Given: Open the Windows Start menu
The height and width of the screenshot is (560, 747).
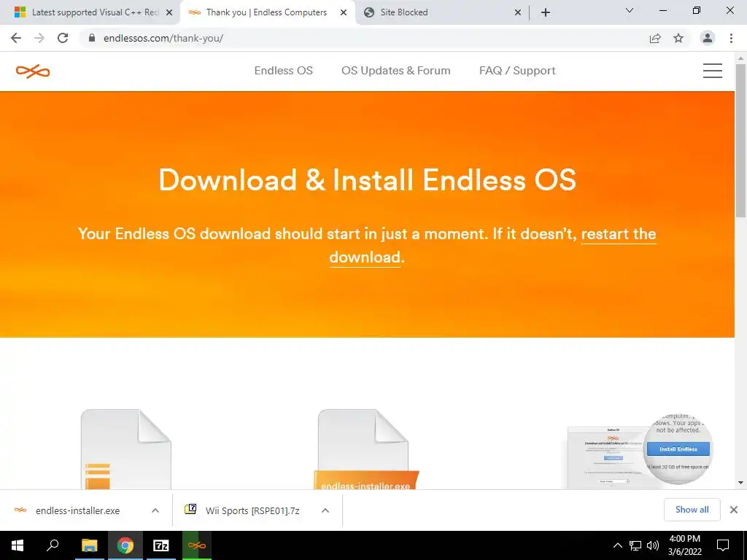Looking at the screenshot, I should coord(18,545).
